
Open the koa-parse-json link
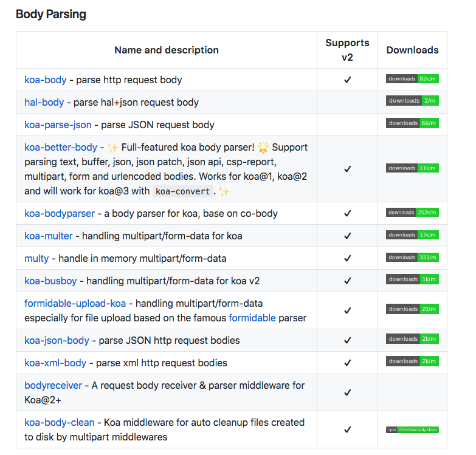(58, 125)
